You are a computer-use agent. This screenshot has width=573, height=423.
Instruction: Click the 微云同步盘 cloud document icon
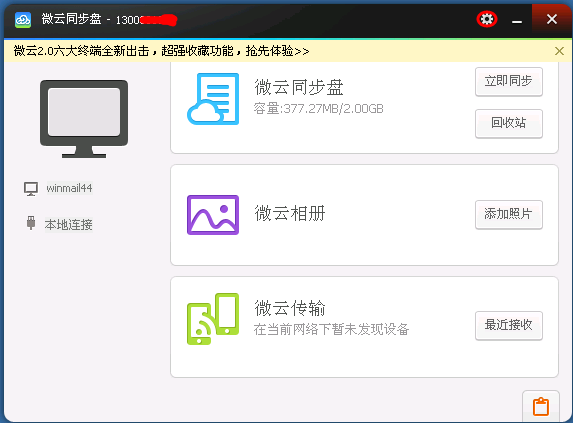point(213,99)
